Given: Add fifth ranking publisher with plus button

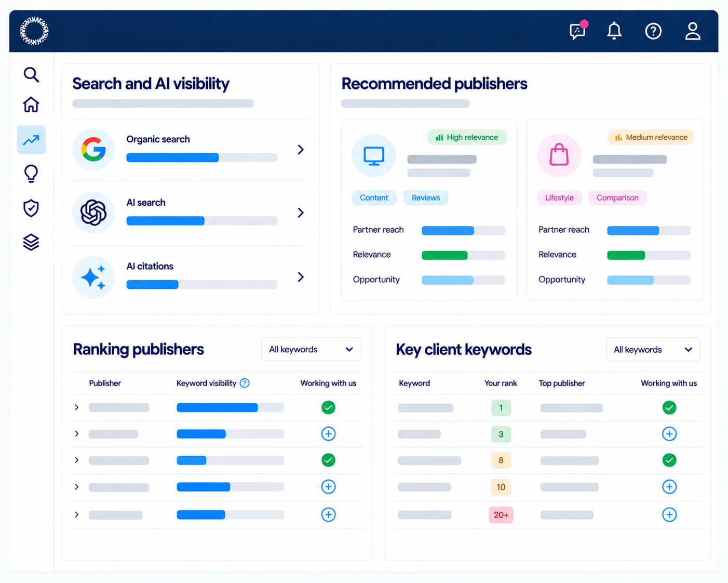Looking at the screenshot, I should [x=328, y=514].
